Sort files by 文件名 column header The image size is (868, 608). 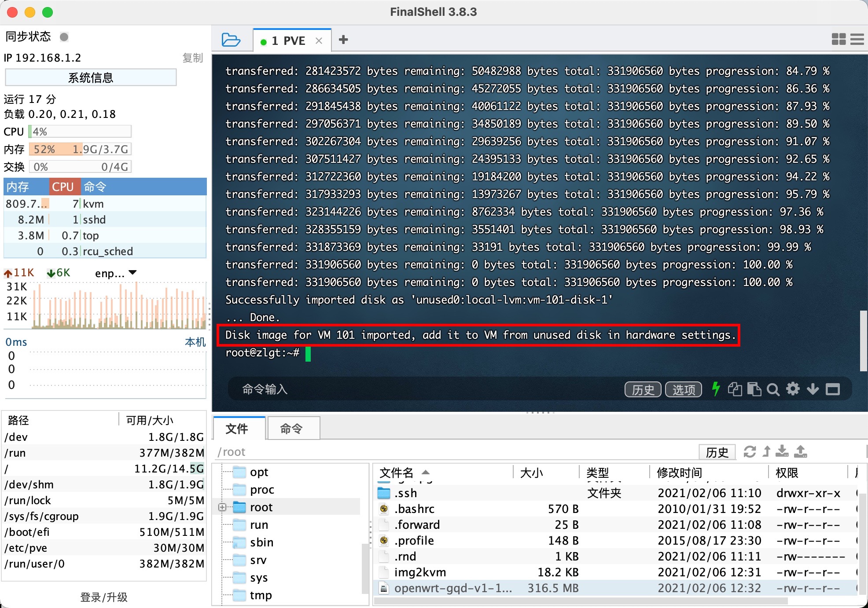[x=396, y=472]
